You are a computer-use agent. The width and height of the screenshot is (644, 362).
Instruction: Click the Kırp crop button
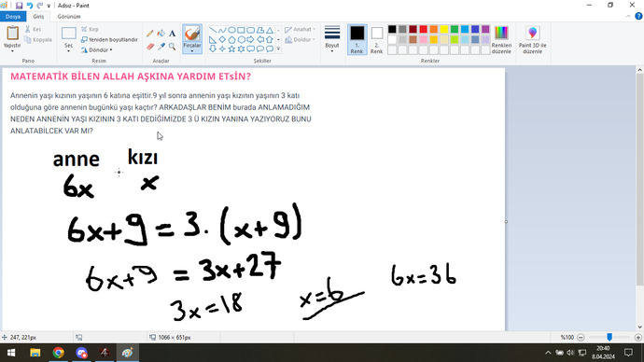coord(90,30)
